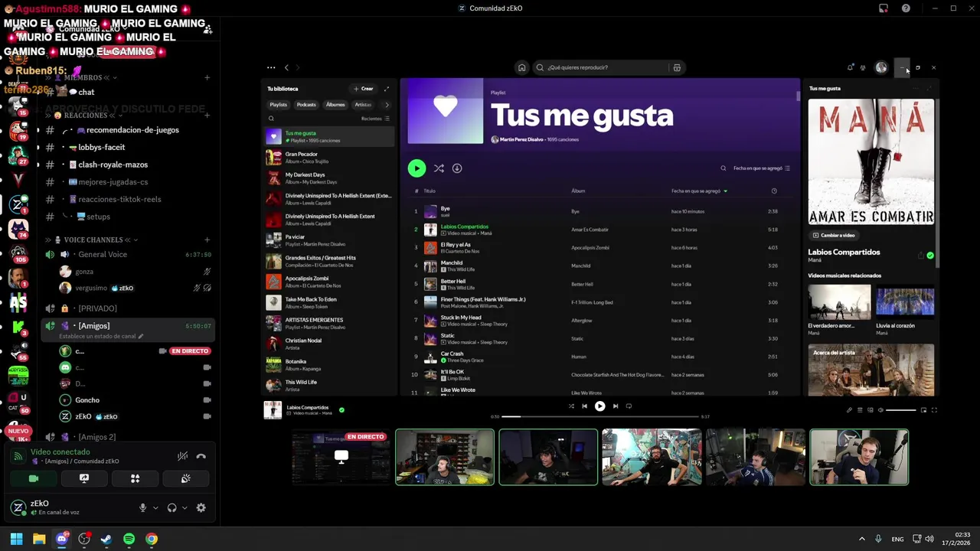This screenshot has width=980, height=551.
Task: Show hidden system tray icons chevron
Action: pos(861,539)
